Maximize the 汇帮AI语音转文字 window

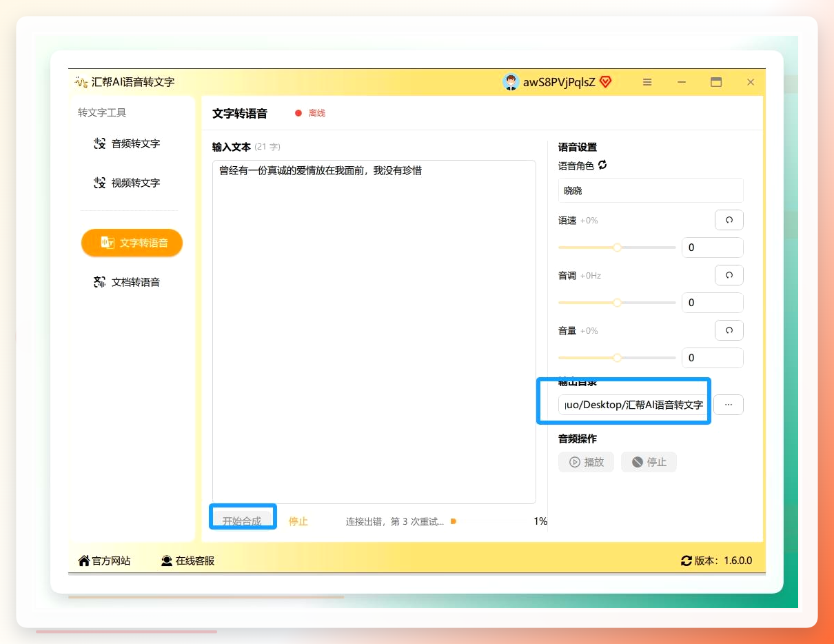point(716,82)
